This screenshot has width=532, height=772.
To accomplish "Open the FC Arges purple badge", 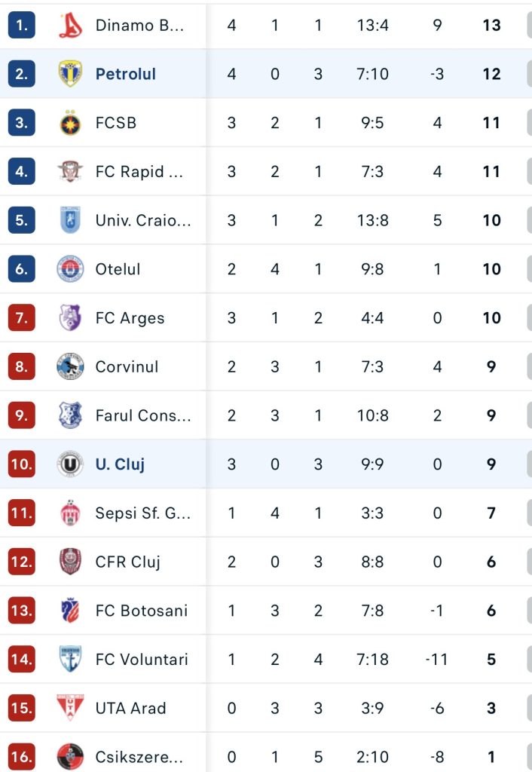I will (x=70, y=317).
